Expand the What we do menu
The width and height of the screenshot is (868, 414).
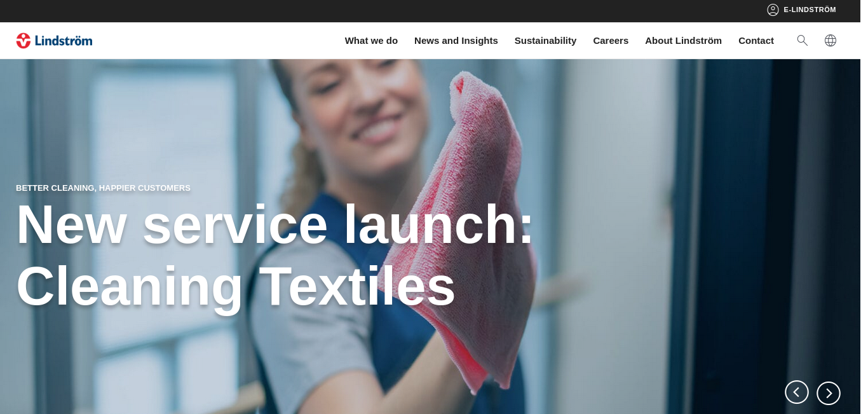(371, 41)
